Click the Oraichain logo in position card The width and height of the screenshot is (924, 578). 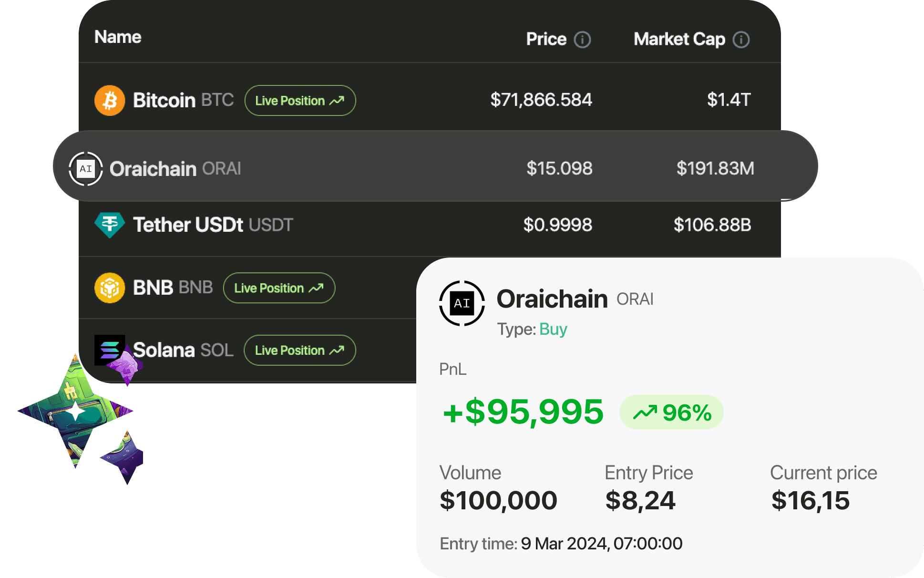[x=462, y=303]
